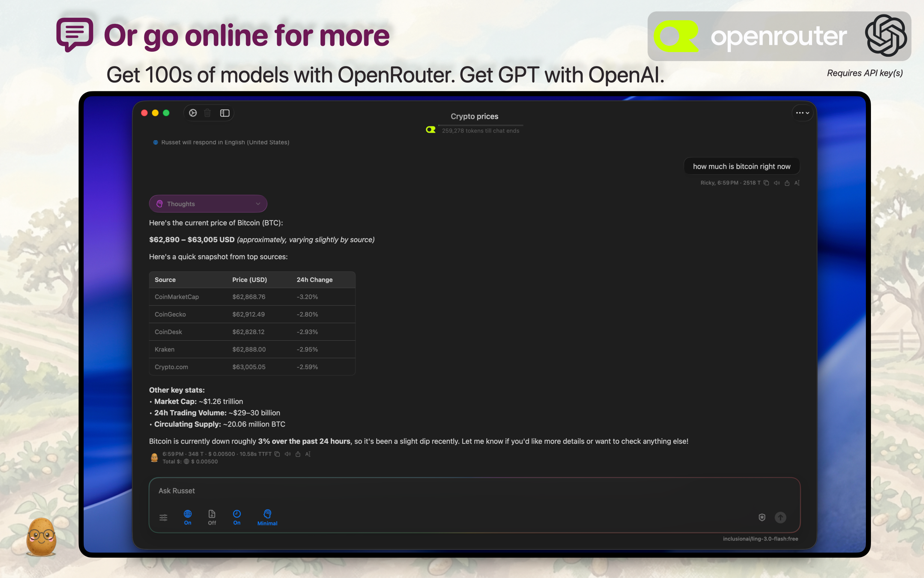Click the token usage progress bar
Viewport: 924px width, 578px height.
tap(481, 125)
